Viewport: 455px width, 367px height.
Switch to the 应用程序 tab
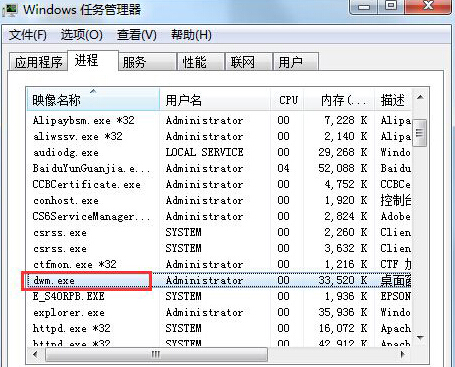38,62
